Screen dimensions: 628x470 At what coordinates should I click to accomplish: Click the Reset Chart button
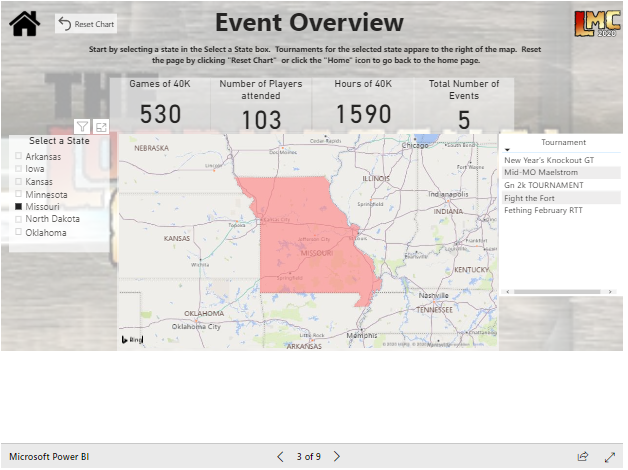coord(86,23)
